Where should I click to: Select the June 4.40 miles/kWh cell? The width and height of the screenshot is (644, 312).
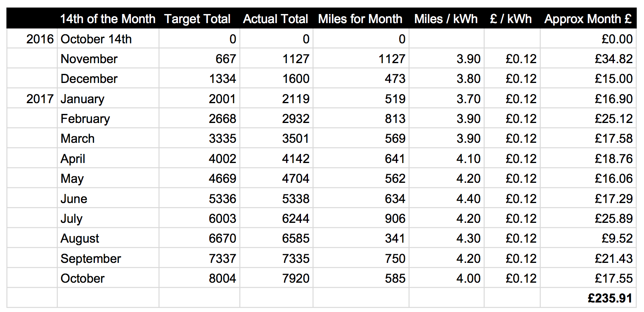(468, 199)
